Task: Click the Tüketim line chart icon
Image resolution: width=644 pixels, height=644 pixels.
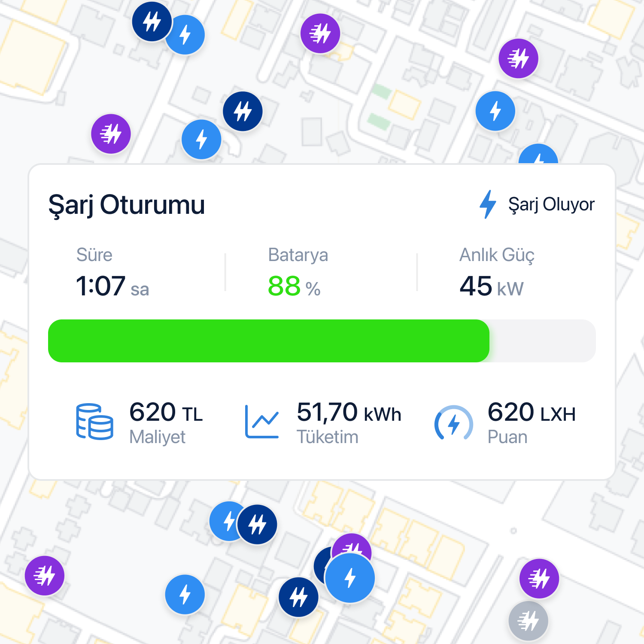Action: click(x=262, y=422)
